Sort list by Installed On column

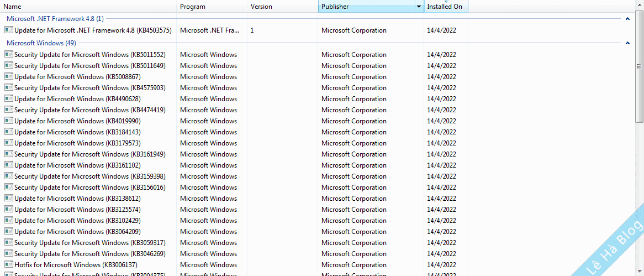[x=446, y=7]
